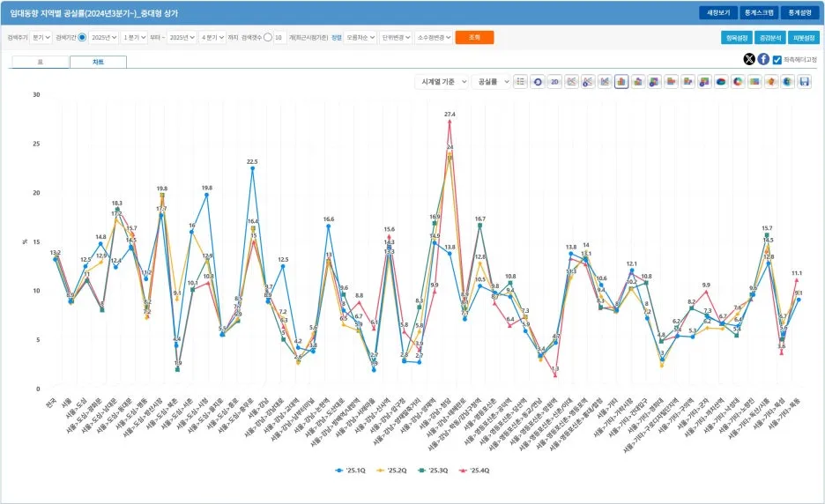Viewport: 825px width, 504px height.
Task: Toggle the 2D chart view icon
Action: tap(554, 82)
